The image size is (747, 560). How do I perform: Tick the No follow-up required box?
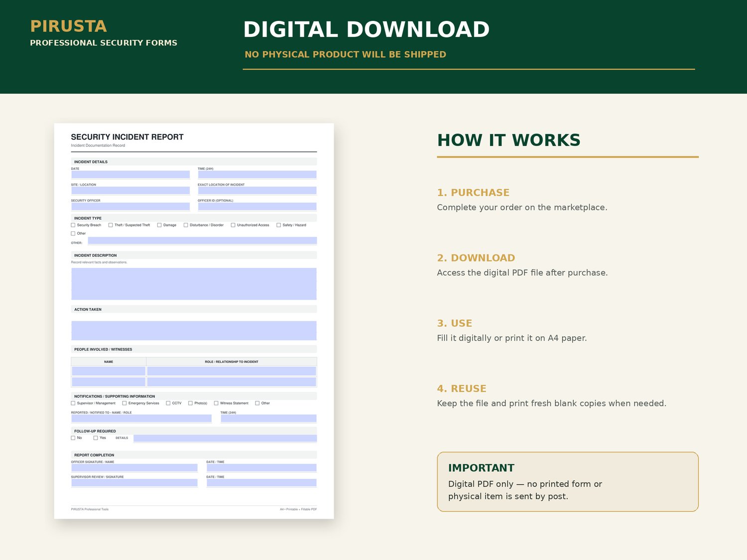pos(73,438)
